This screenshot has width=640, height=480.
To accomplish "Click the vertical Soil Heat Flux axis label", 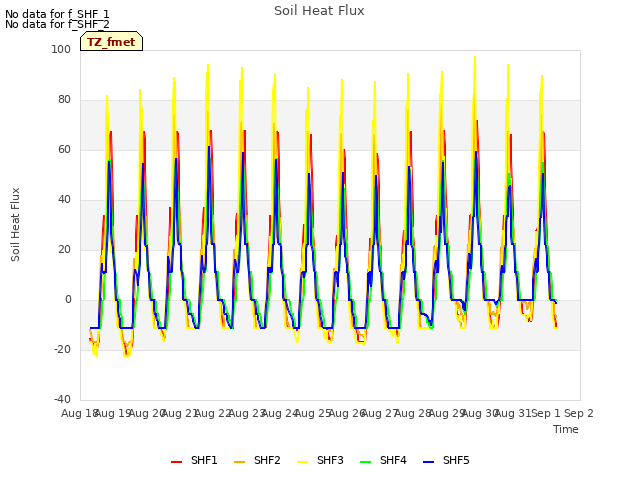I will pos(15,224).
